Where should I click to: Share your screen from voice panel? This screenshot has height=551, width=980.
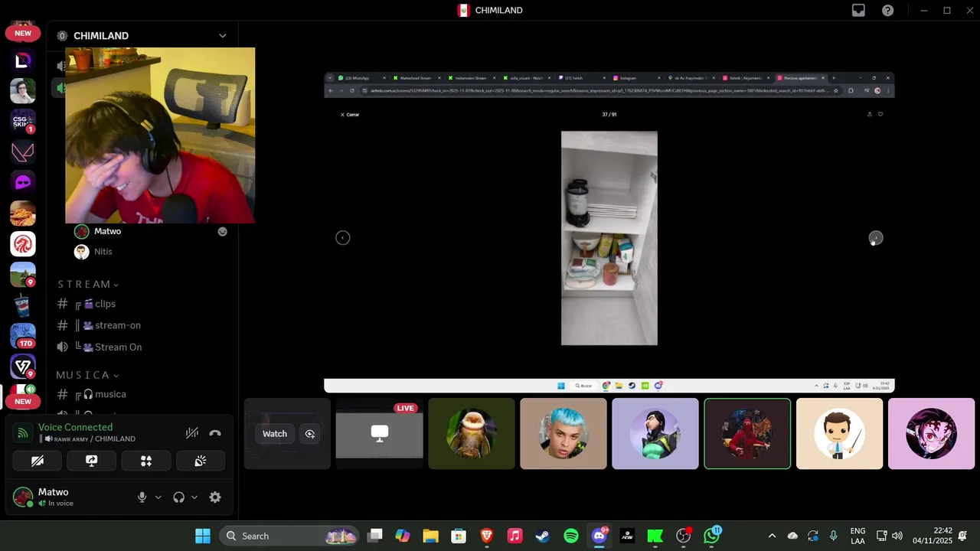click(x=92, y=461)
